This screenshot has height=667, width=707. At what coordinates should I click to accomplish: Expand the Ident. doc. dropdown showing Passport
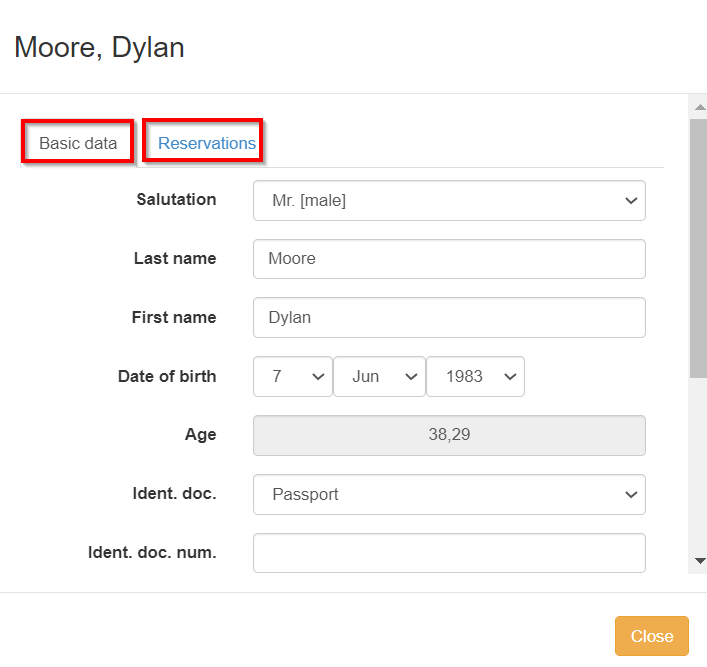[x=449, y=495]
